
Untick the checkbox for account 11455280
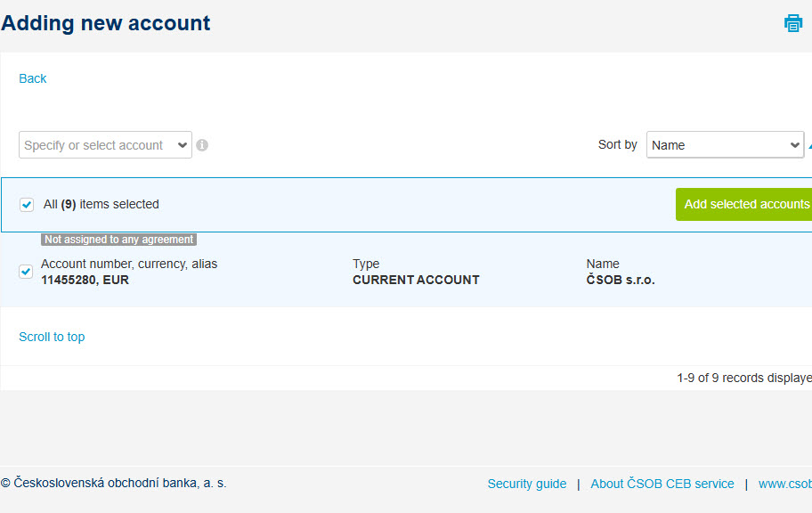(x=26, y=272)
